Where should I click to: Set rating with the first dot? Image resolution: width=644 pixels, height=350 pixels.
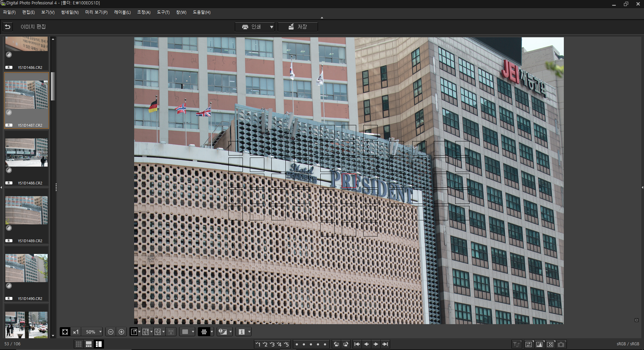pos(297,344)
